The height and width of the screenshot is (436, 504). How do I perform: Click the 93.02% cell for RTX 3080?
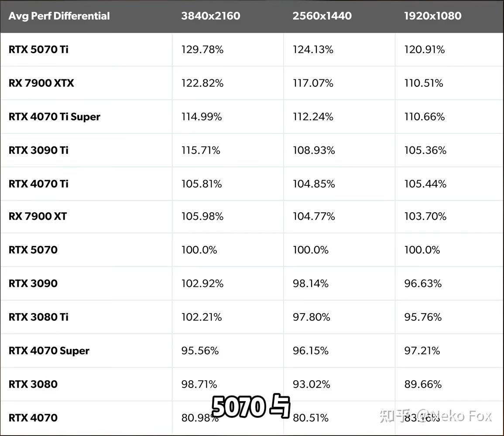(x=311, y=384)
